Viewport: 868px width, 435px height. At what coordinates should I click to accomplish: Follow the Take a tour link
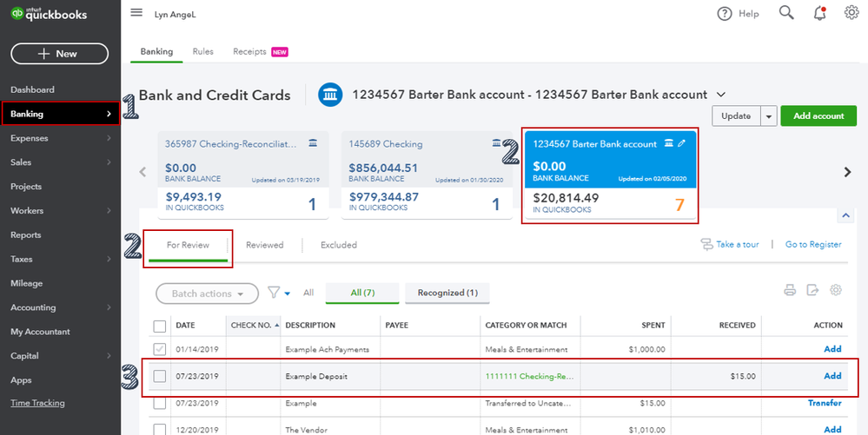pos(738,245)
